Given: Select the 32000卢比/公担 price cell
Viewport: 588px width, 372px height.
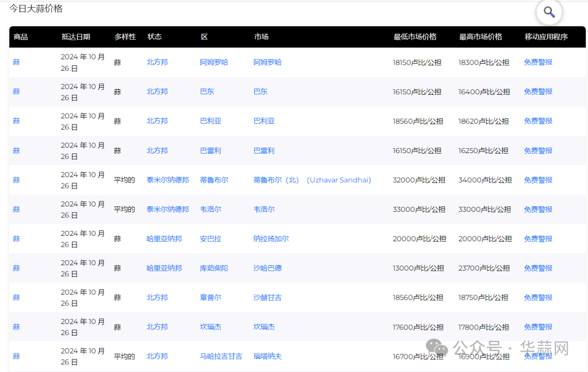Looking at the screenshot, I should 419,180.
